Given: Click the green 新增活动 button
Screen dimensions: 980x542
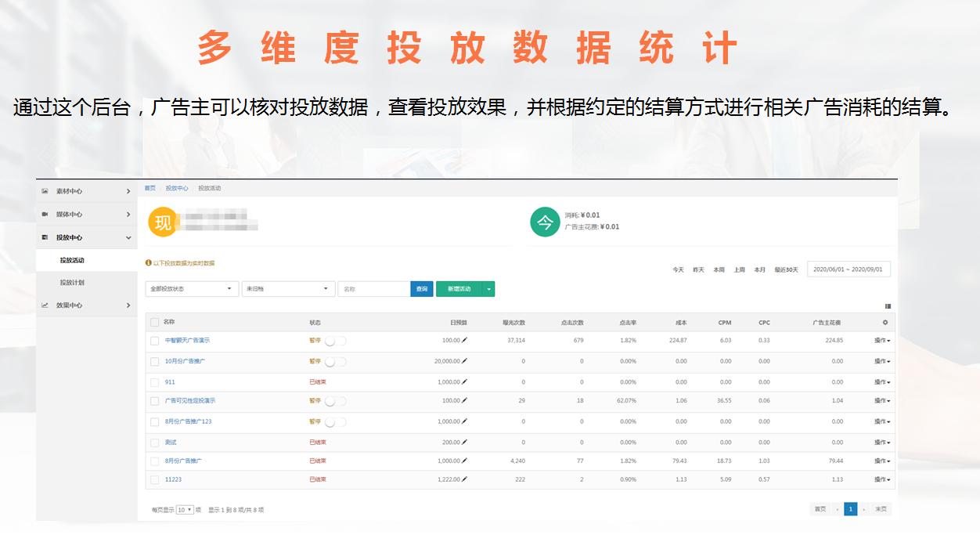Looking at the screenshot, I should tap(461, 287).
